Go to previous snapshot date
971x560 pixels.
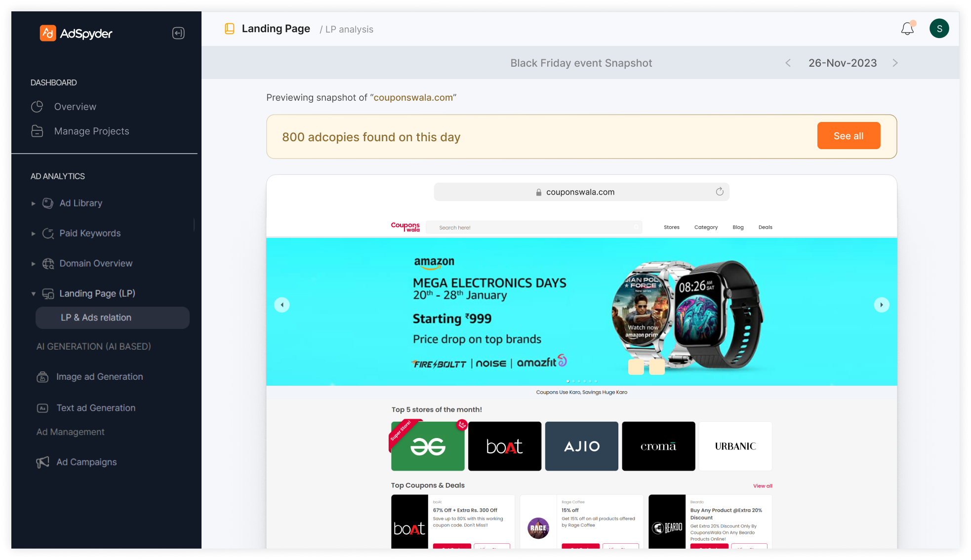coord(788,63)
